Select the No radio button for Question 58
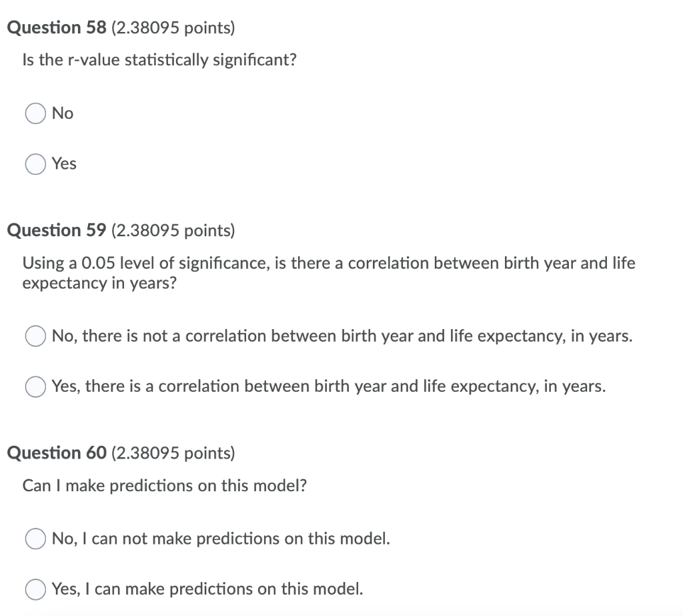Image resolution: width=683 pixels, height=616 pixels. coord(35,113)
